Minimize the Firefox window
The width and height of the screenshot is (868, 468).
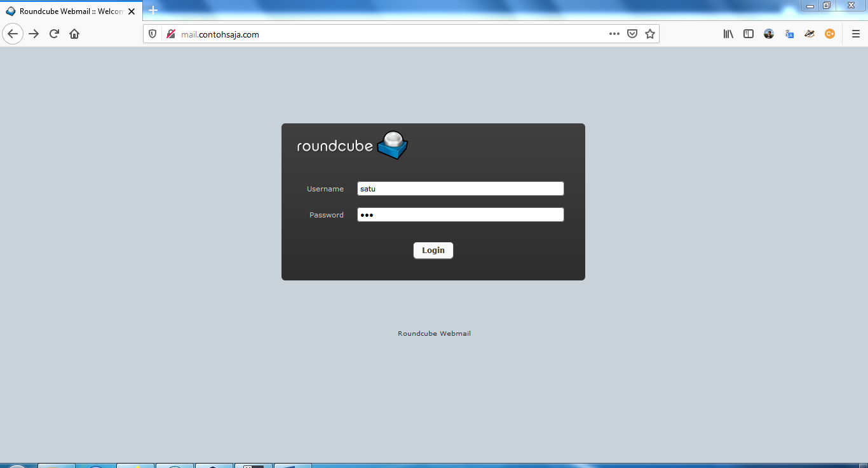[810, 6]
